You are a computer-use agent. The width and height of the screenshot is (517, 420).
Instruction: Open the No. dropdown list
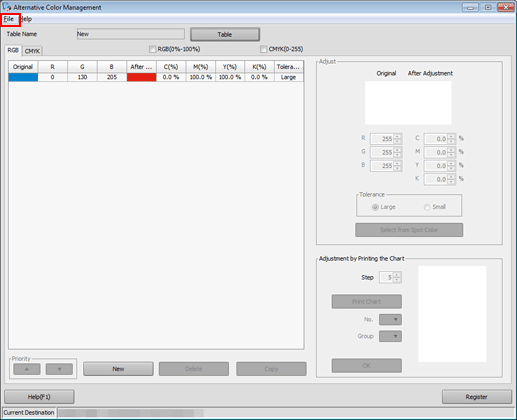point(390,319)
